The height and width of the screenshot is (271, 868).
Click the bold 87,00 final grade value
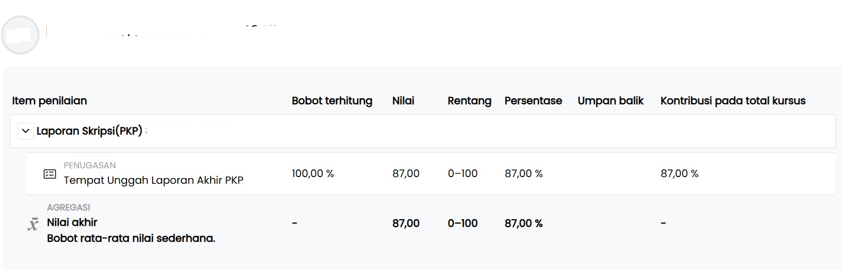point(405,223)
